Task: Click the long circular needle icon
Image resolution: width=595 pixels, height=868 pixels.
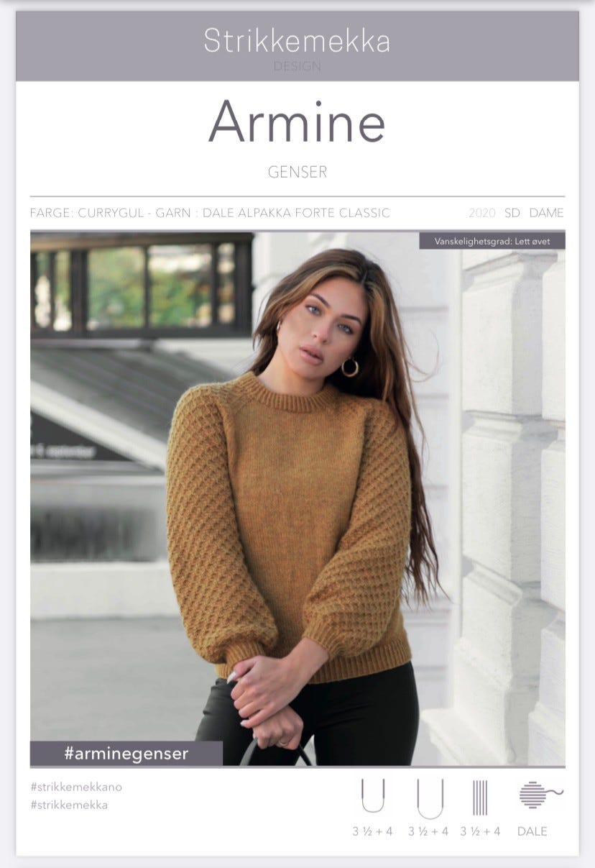Action: point(430,798)
